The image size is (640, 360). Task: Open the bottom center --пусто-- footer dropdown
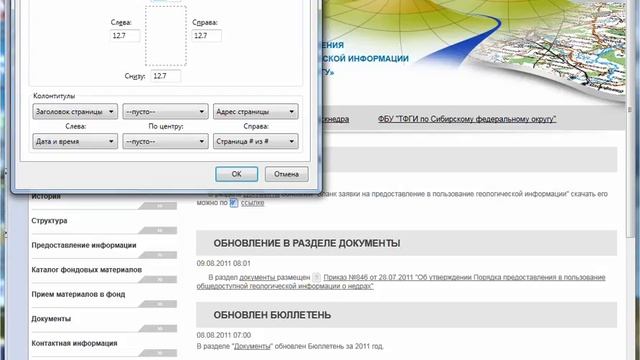tap(165, 141)
